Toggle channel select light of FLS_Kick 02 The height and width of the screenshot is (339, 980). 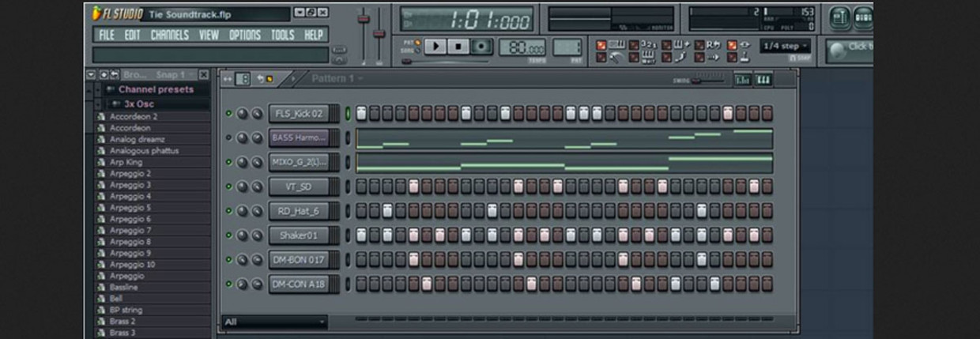pyautogui.click(x=348, y=113)
